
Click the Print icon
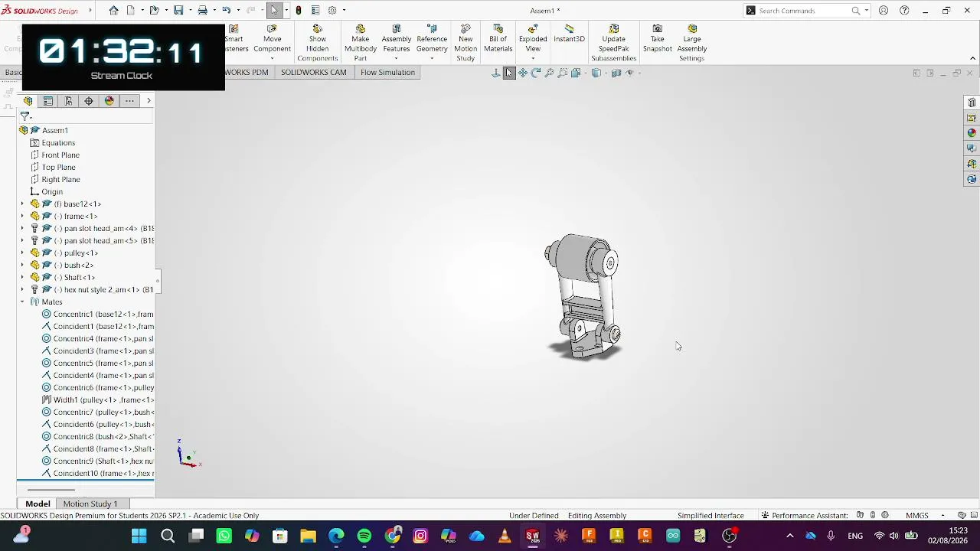(x=202, y=10)
